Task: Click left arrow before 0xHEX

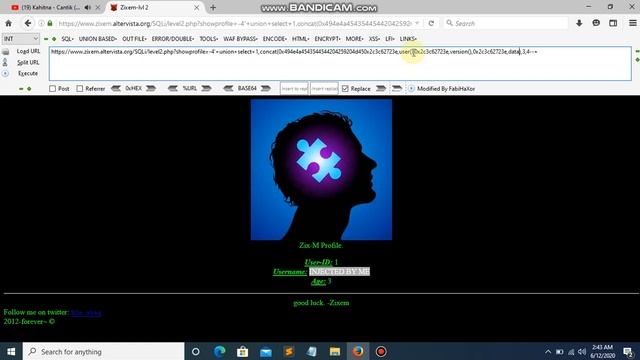Action: point(116,88)
